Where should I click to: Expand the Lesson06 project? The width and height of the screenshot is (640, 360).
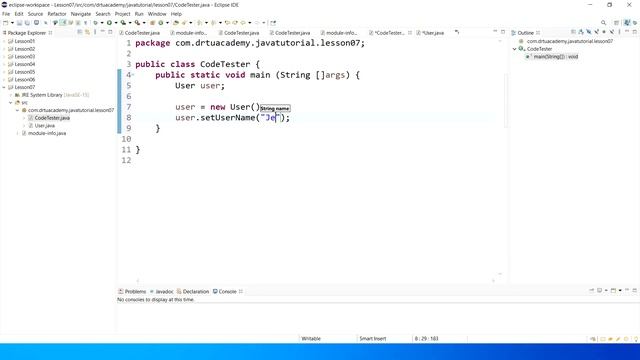4,80
